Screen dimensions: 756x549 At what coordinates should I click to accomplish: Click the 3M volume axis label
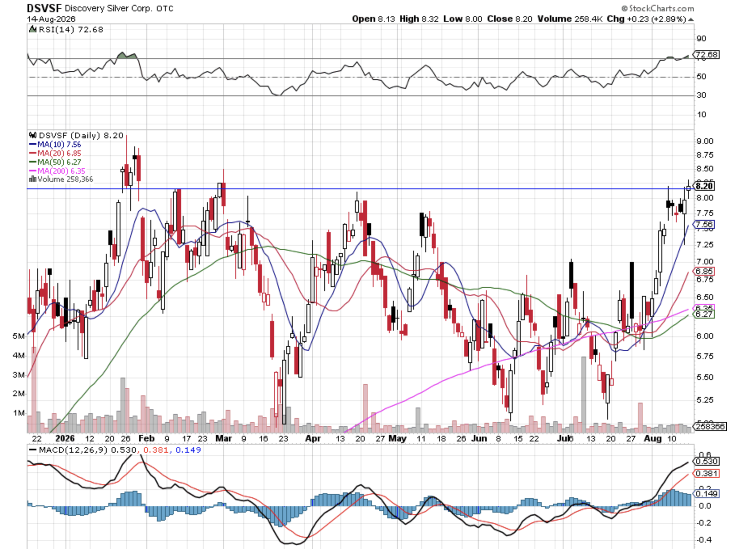coord(19,375)
